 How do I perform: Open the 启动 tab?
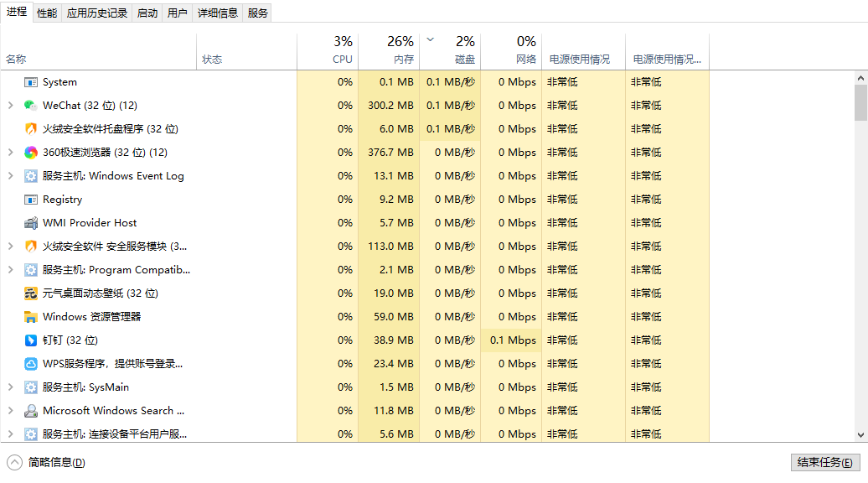(x=147, y=13)
